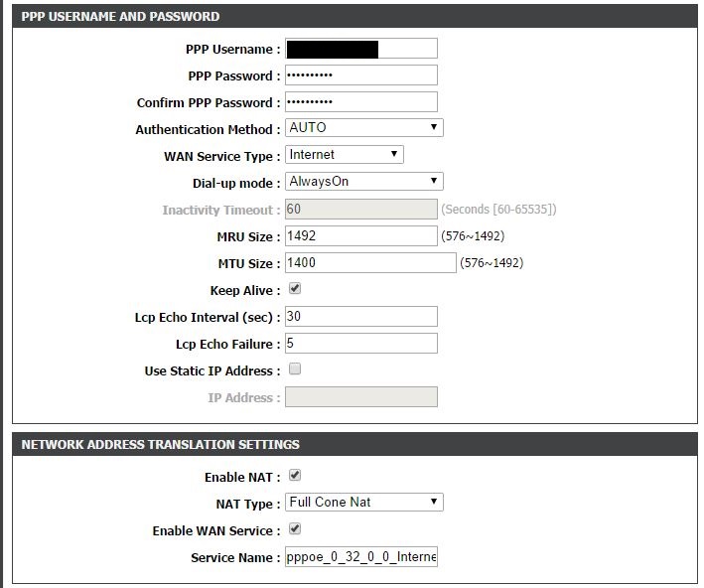Viewport: 704px width, 588px height.
Task: Click the Inactivity Timeout field
Action: pyautogui.click(x=360, y=210)
